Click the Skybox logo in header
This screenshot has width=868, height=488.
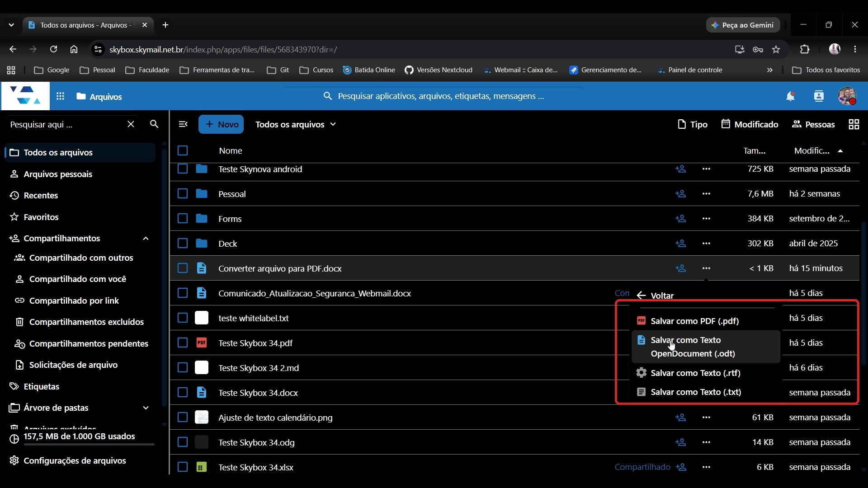[x=25, y=96]
